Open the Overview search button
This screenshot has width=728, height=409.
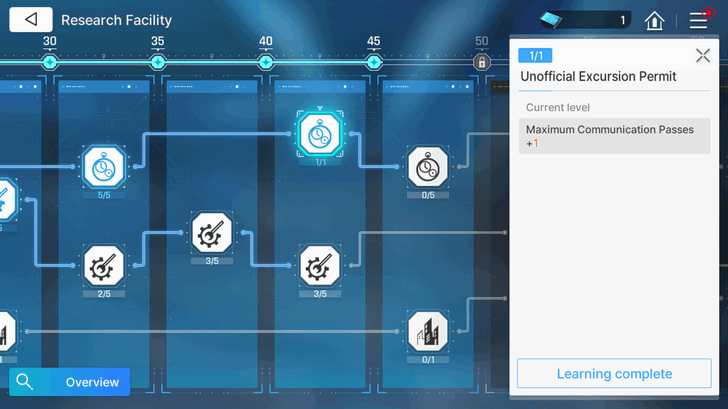[69, 382]
